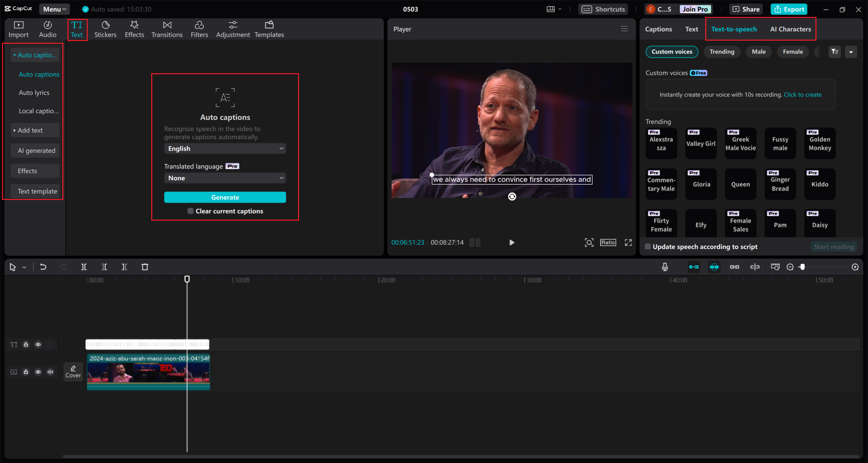Open the English source language dropdown
The image size is (868, 463).
[x=224, y=148]
